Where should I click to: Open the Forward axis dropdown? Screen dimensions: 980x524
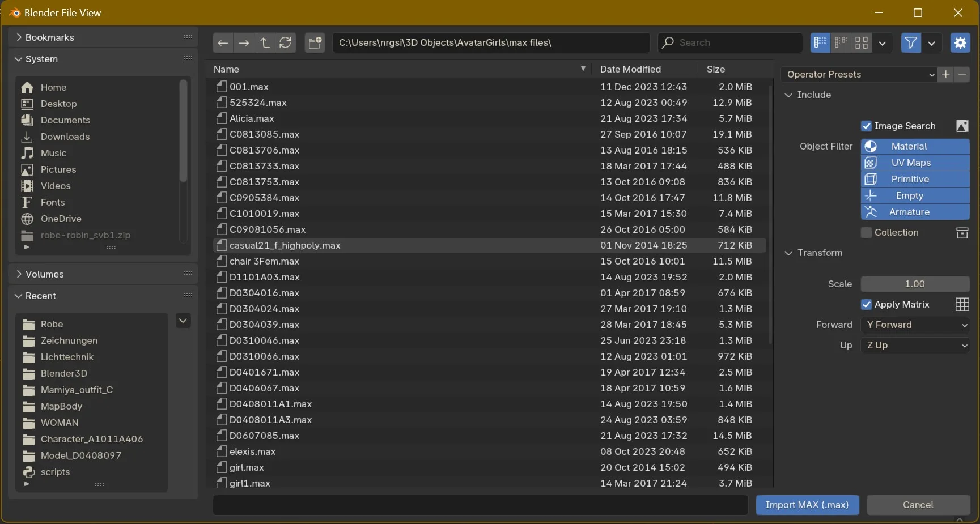915,325
